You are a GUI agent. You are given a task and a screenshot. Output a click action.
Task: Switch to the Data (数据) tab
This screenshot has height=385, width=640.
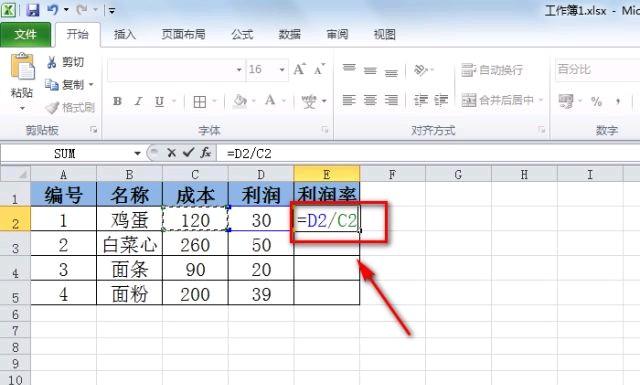point(290,34)
